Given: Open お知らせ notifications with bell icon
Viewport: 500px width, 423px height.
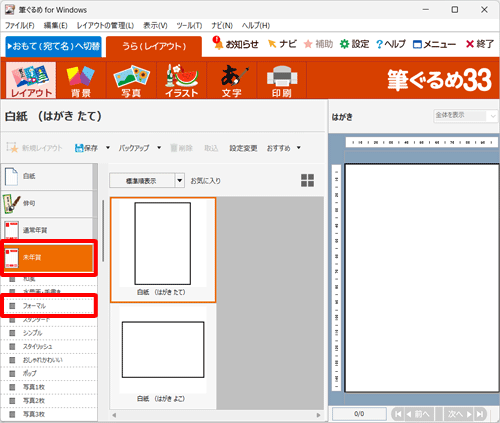Looking at the screenshot, I should (235, 44).
